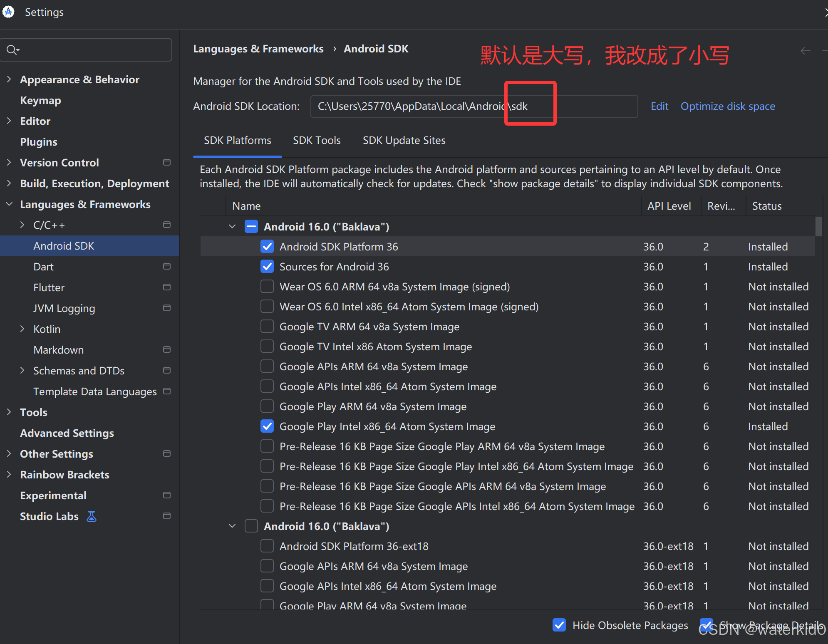Image resolution: width=828 pixels, height=644 pixels.
Task: Click project-level icon beside JVM Logging
Action: point(167,308)
